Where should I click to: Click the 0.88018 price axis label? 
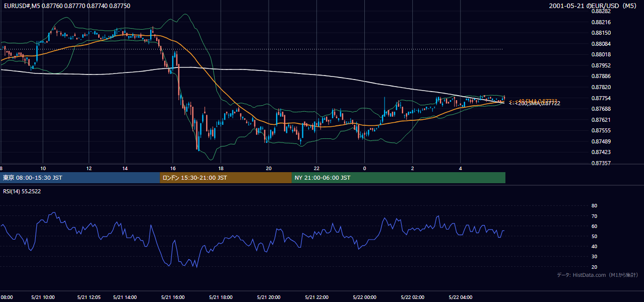pos(602,54)
